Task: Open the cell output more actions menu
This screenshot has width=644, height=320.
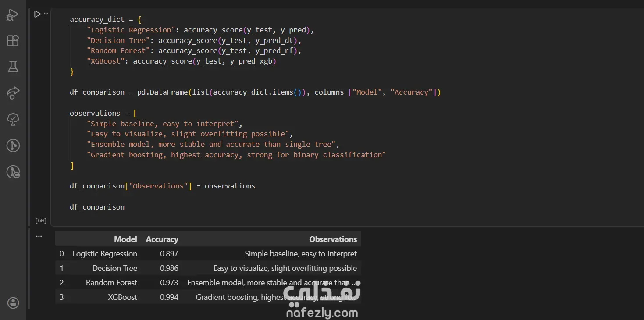Action: [39, 236]
